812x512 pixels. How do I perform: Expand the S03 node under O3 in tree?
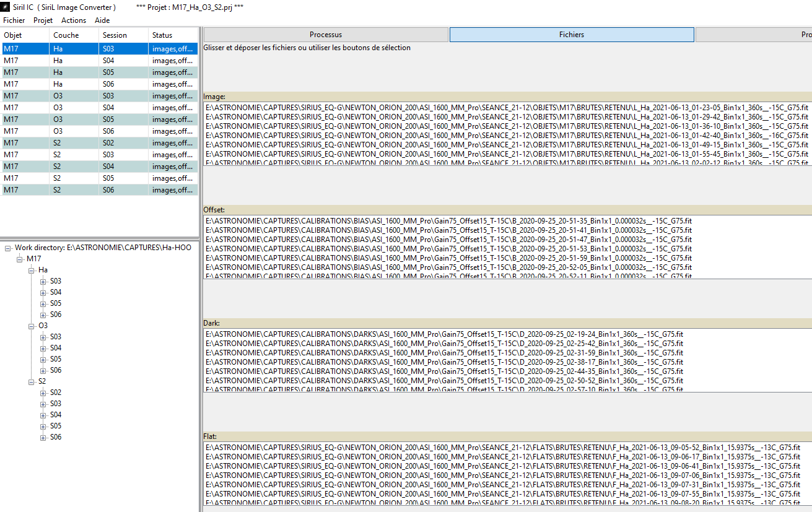click(43, 337)
